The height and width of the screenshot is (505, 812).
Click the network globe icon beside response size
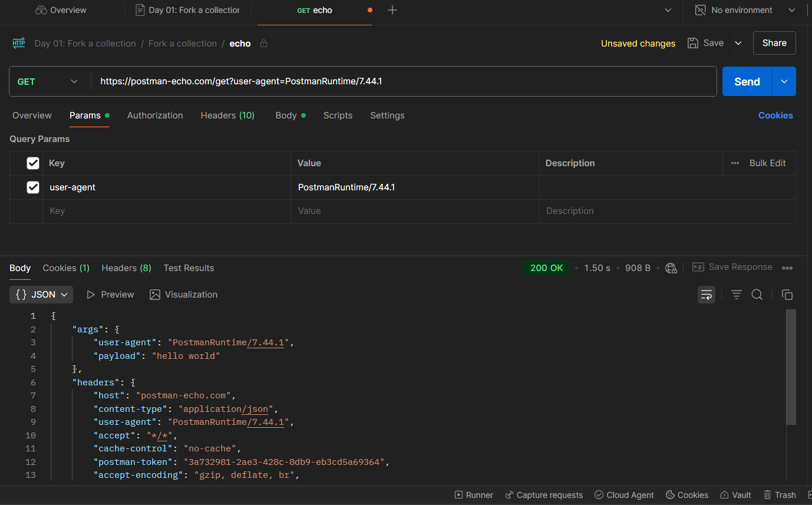[x=671, y=268]
